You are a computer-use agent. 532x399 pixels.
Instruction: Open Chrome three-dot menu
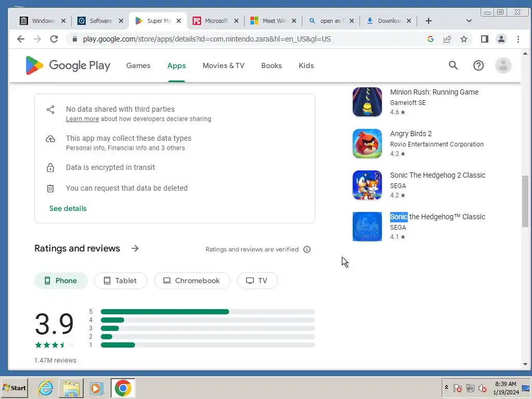pyautogui.click(x=518, y=39)
